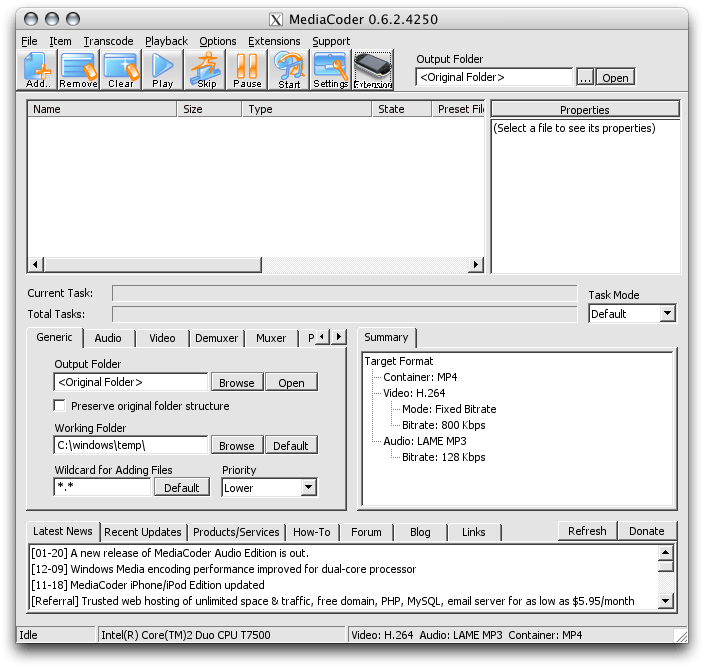Click the Clear list toolbar icon
This screenshot has height=667, width=704.
click(x=120, y=70)
